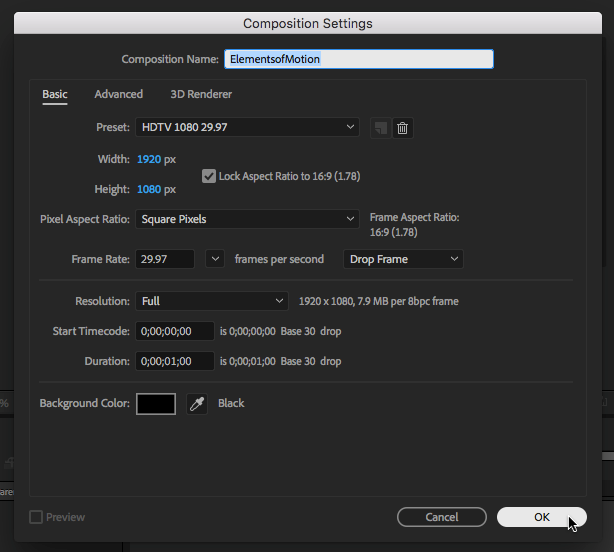Click the Duration timecode field
This screenshot has width=614, height=552.
tap(175, 361)
